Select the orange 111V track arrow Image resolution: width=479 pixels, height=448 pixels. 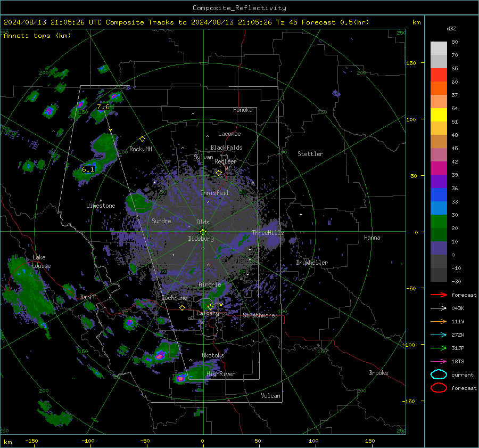click(439, 321)
